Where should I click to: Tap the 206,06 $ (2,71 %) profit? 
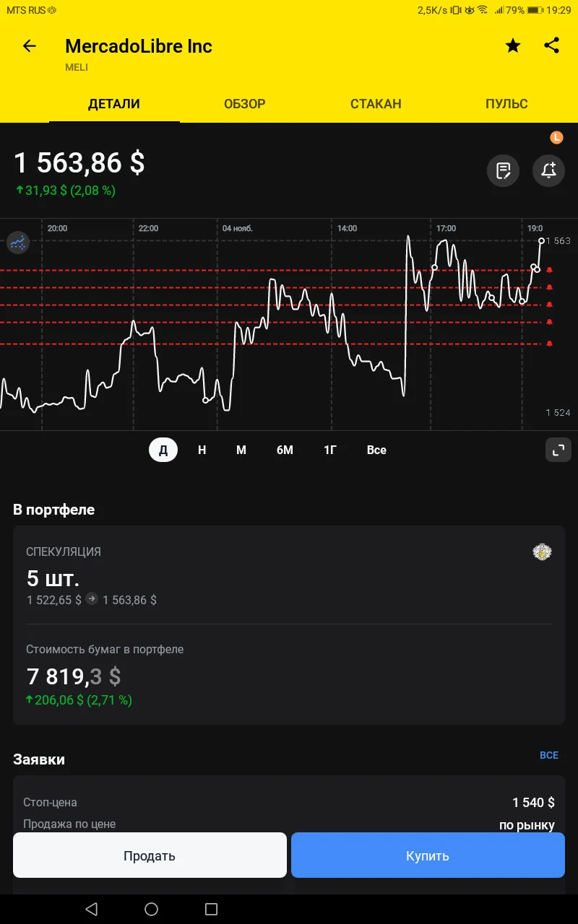pyautogui.click(x=79, y=700)
